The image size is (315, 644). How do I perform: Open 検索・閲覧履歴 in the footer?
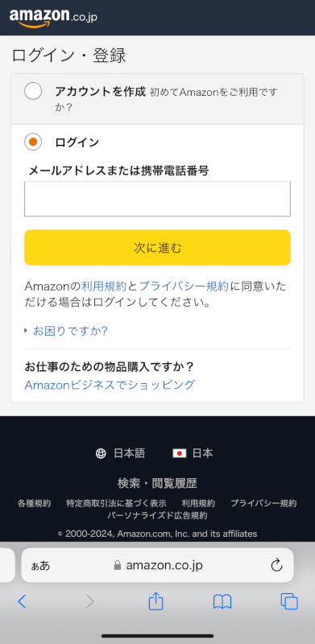pyautogui.click(x=158, y=484)
